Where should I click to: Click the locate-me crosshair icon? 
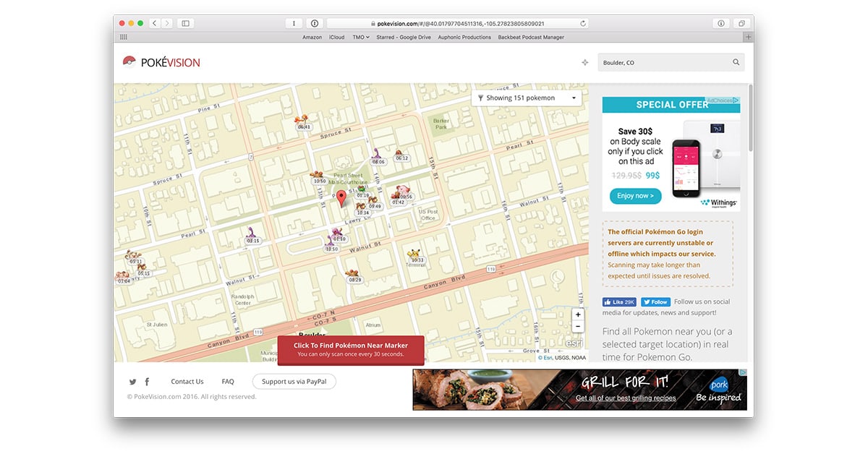(x=585, y=63)
